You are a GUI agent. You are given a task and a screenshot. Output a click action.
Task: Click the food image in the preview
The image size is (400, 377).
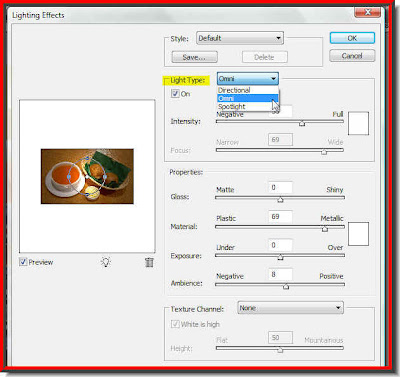[x=87, y=176]
